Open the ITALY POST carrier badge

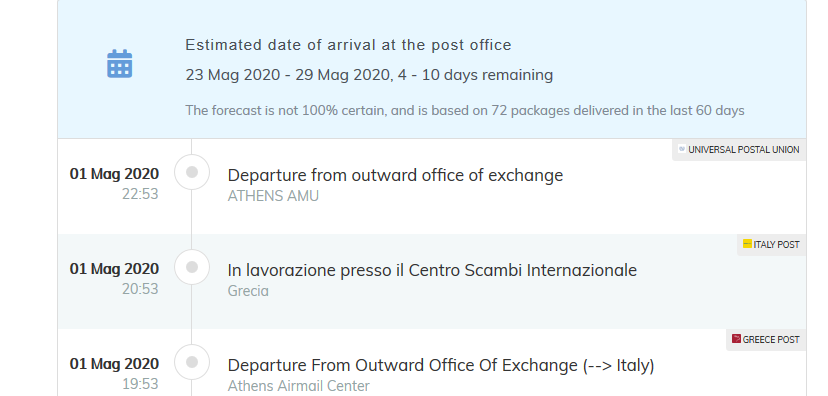771,245
